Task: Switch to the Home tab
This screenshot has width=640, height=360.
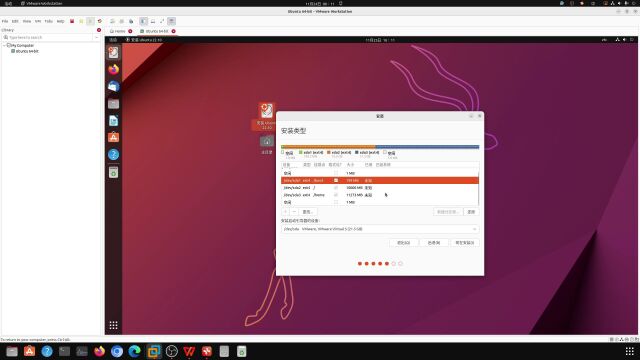Action: tap(118, 31)
